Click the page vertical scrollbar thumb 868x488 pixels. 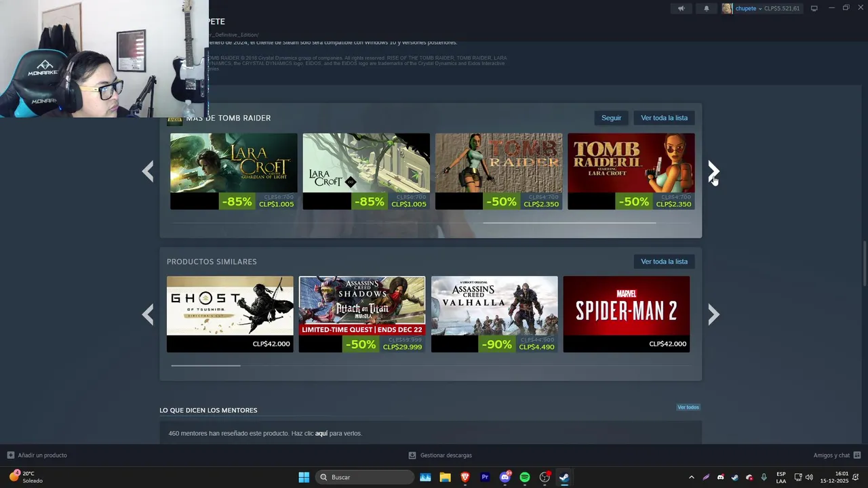[864, 263]
